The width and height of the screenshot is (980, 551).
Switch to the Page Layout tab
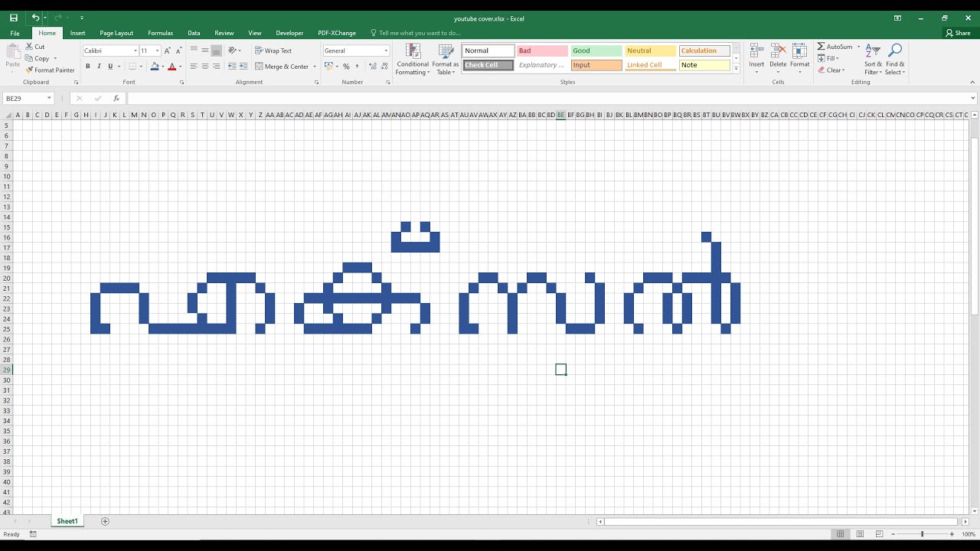(116, 33)
